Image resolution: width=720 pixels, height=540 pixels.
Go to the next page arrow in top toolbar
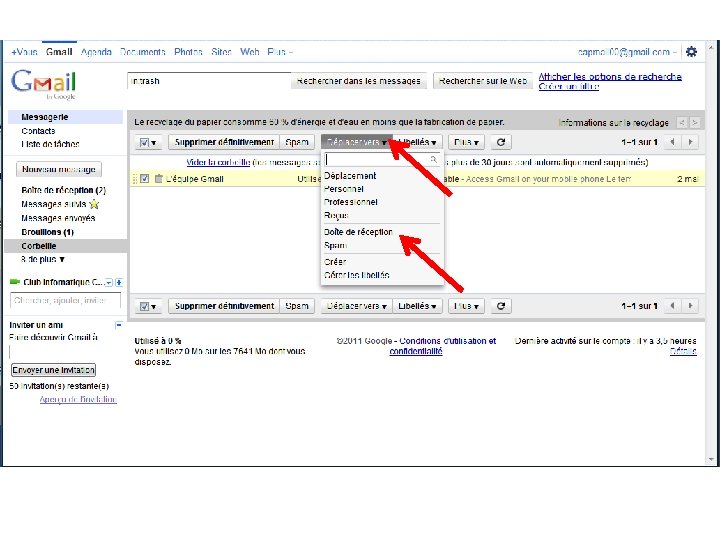(x=690, y=142)
